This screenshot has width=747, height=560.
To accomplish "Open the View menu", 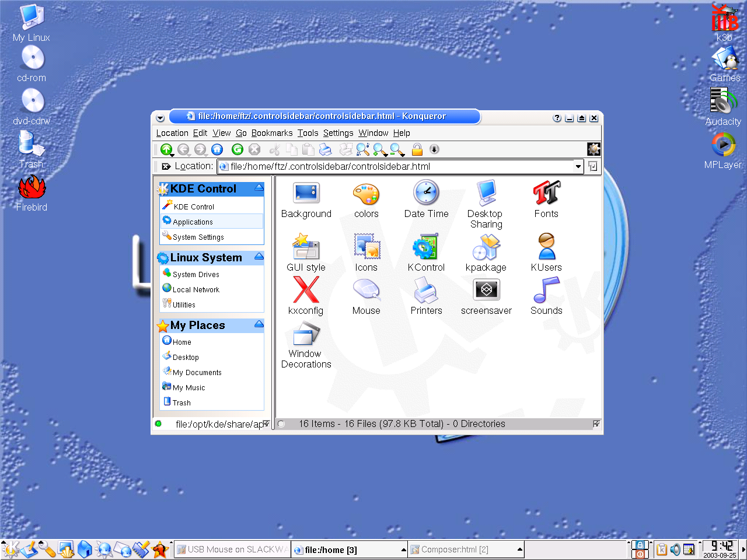I will point(222,133).
